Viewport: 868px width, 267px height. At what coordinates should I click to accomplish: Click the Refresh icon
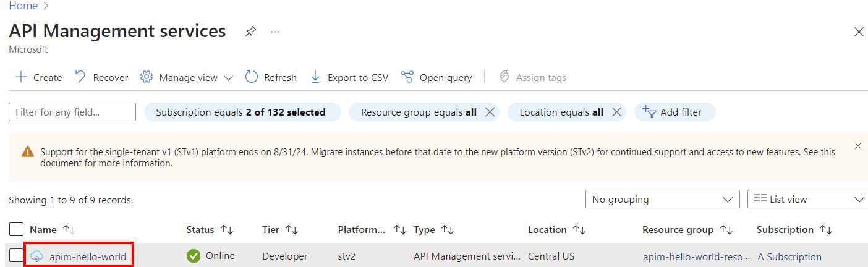251,77
